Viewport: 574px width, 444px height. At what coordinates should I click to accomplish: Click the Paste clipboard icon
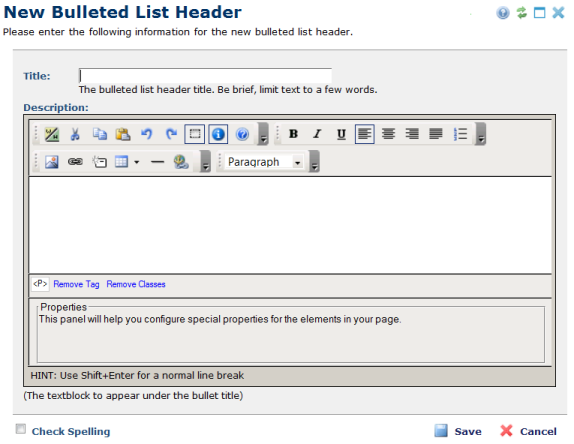[x=123, y=134]
